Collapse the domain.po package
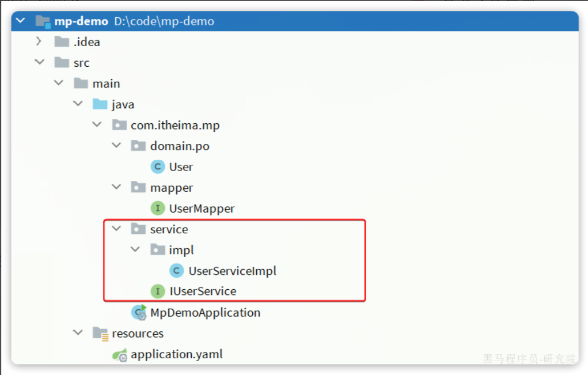 click(116, 146)
